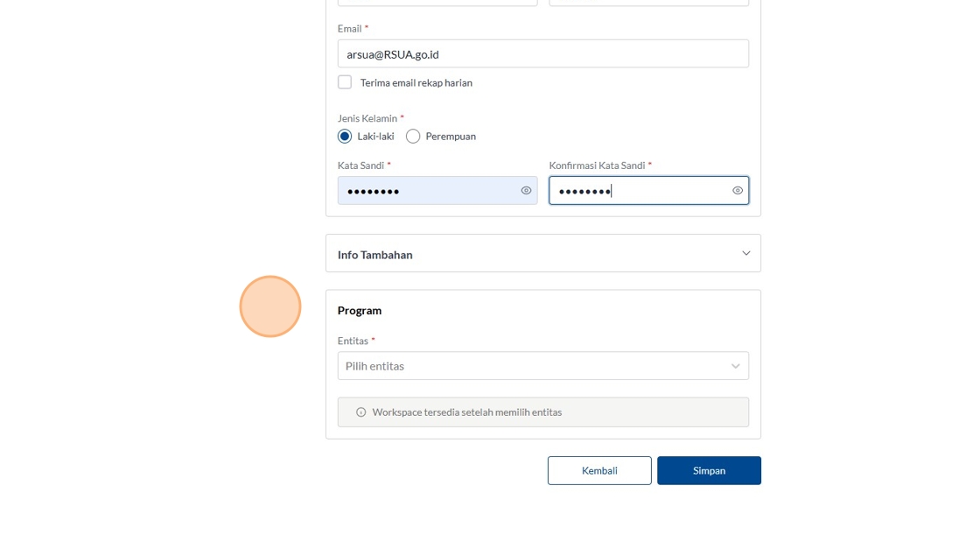The height and width of the screenshot is (549, 980).
Task: Select the Laki-laki radio button
Action: point(345,137)
